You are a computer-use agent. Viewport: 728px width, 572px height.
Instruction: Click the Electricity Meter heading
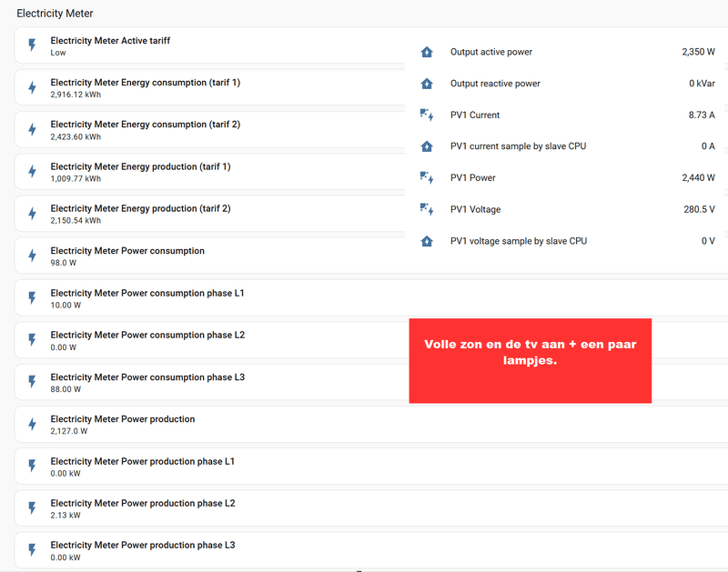[55, 14]
